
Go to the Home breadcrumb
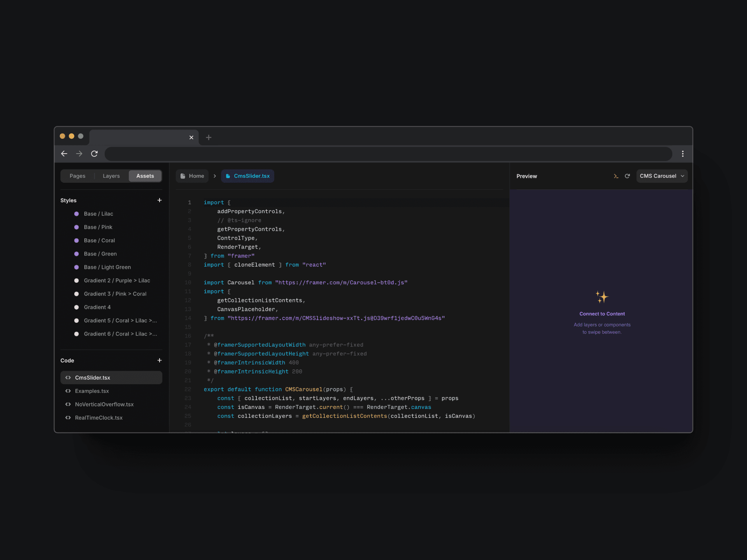coord(192,176)
